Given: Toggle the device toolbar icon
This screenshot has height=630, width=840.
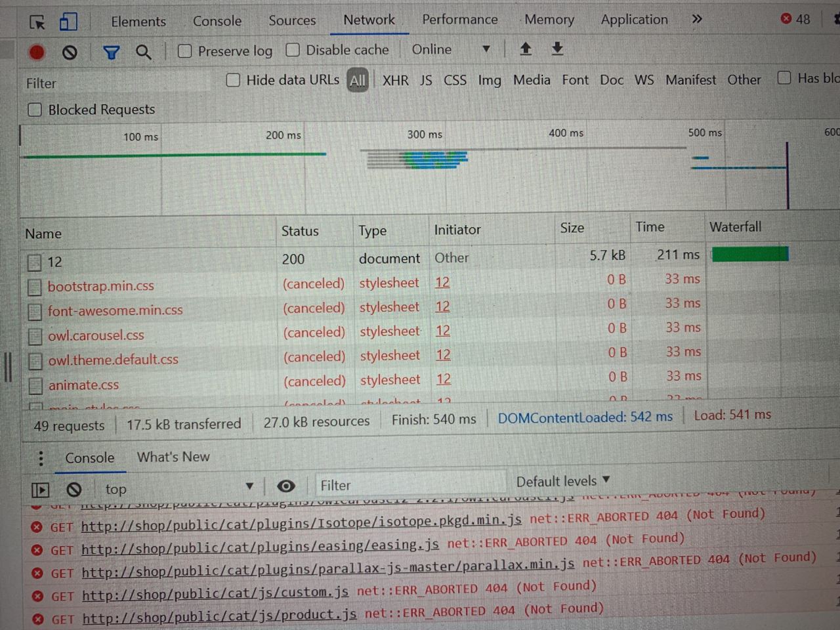Looking at the screenshot, I should [68, 22].
